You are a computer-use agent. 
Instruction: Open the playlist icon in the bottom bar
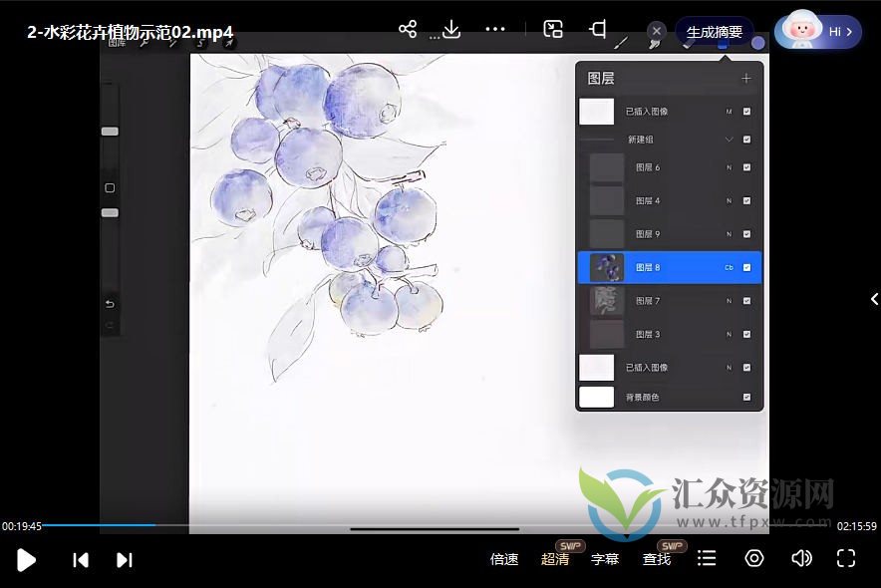click(707, 559)
